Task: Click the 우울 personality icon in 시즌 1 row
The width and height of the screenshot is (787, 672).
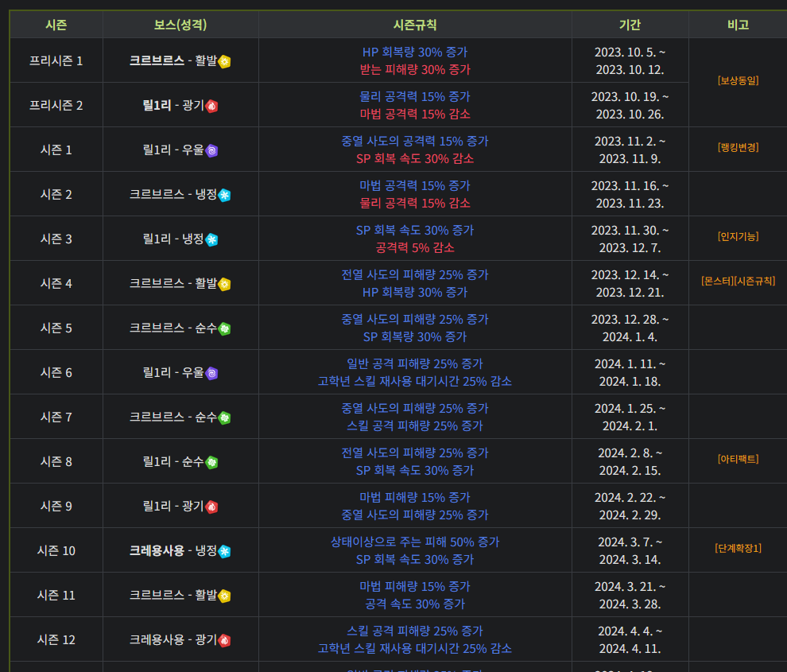Action: [x=211, y=150]
